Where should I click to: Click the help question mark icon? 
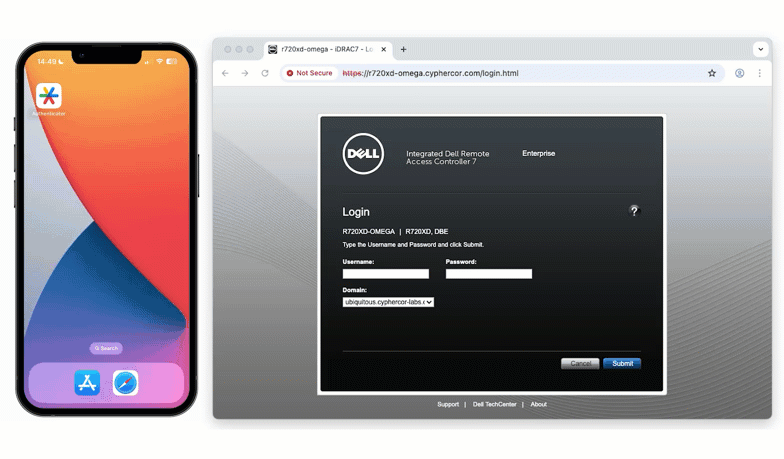click(633, 211)
